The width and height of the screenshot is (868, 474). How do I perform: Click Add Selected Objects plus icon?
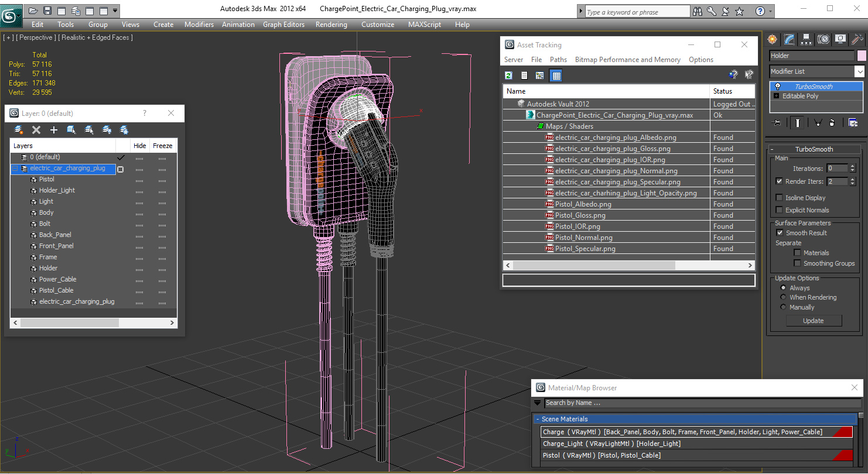click(54, 130)
